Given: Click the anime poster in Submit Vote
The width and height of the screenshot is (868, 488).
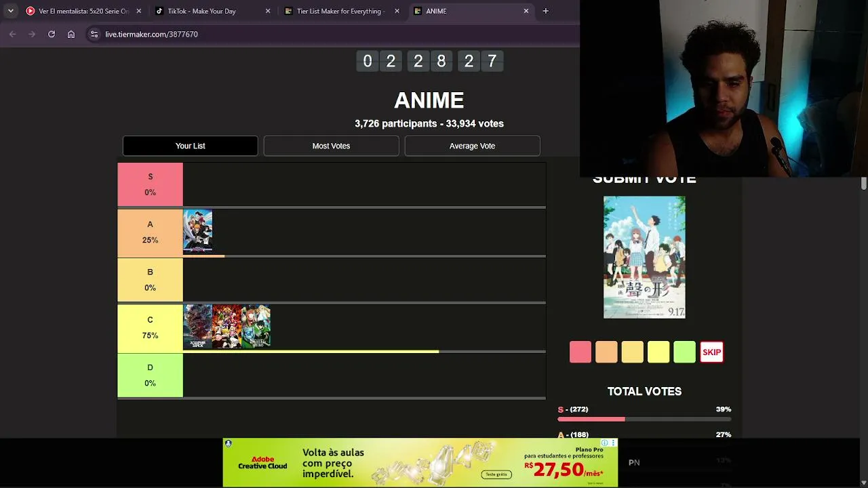Looking at the screenshot, I should point(644,257).
